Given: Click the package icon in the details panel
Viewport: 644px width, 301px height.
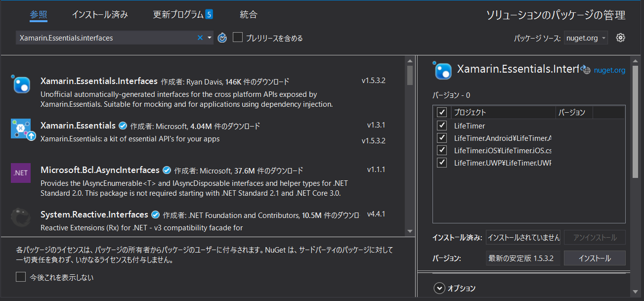Looking at the screenshot, I should pyautogui.click(x=441, y=70).
